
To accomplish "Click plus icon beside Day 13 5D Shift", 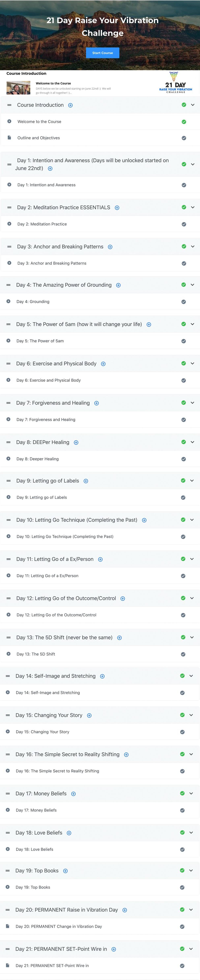I will 119,638.
